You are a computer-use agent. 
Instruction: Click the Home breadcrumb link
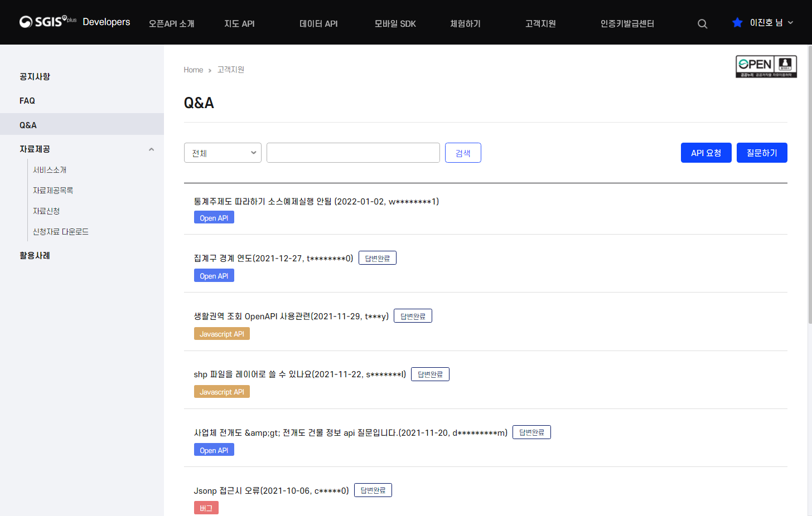[x=193, y=69]
